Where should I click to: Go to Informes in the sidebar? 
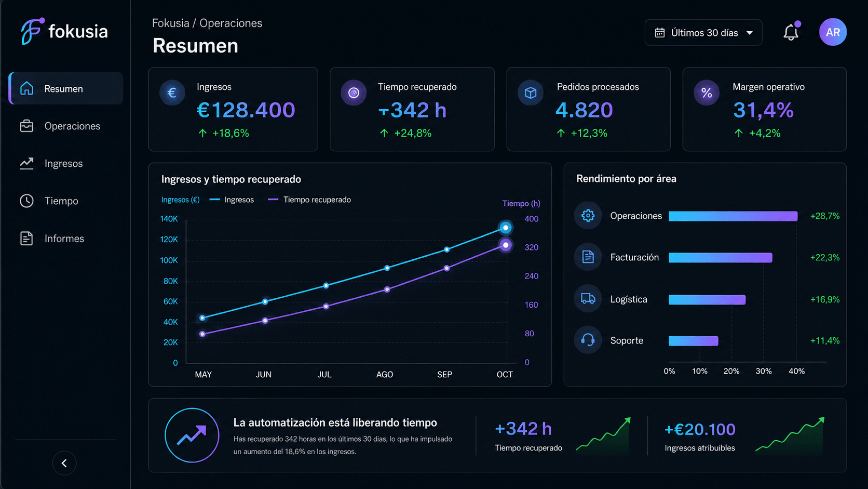[x=66, y=239]
